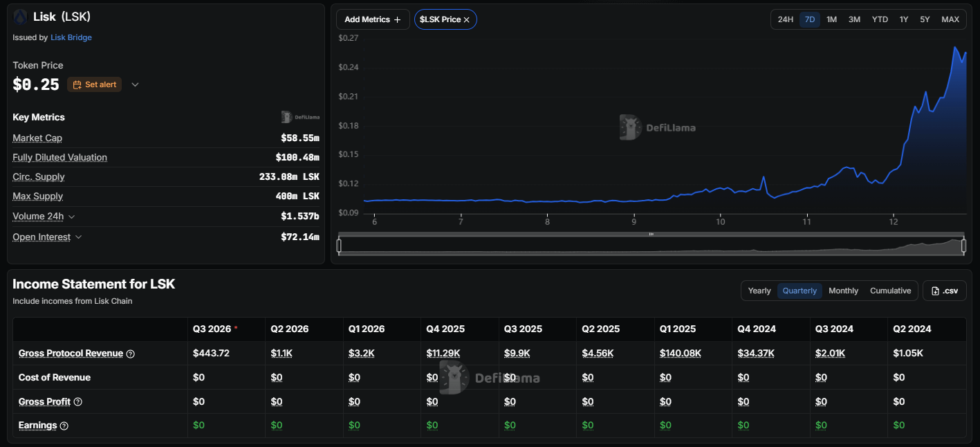Image resolution: width=980 pixels, height=447 pixels.
Task: Open the Gross Profit help icon
Action: tap(78, 402)
